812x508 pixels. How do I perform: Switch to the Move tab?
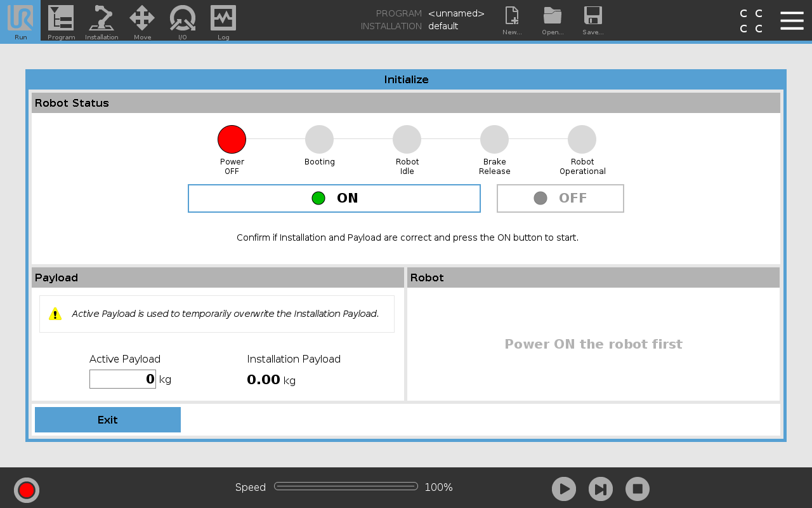pyautogui.click(x=142, y=20)
